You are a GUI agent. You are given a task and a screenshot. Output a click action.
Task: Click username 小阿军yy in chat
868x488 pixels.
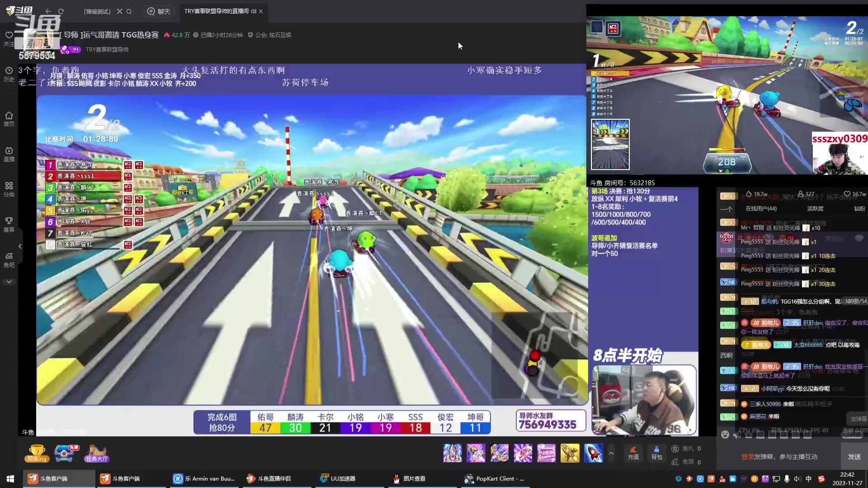click(x=772, y=389)
